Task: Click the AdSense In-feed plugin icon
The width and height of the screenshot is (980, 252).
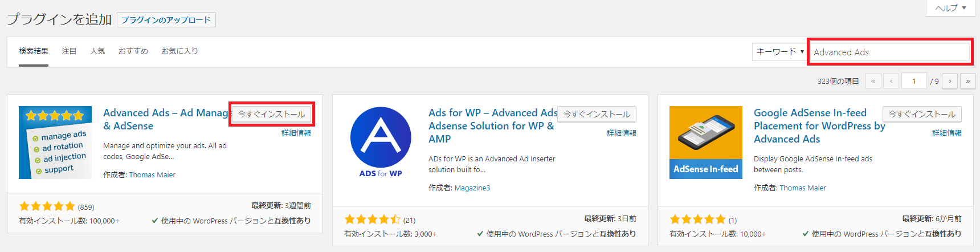Action: (x=706, y=143)
